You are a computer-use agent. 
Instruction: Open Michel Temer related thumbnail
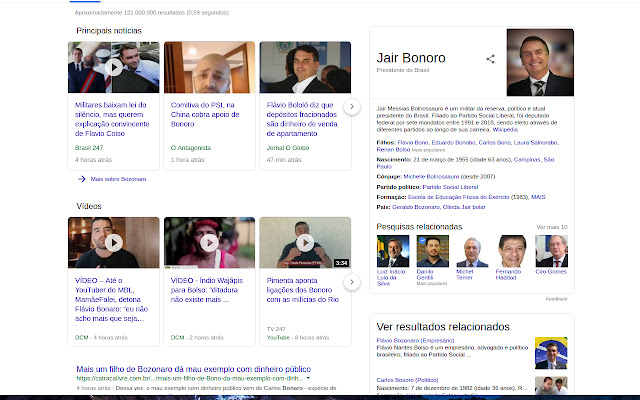point(472,251)
